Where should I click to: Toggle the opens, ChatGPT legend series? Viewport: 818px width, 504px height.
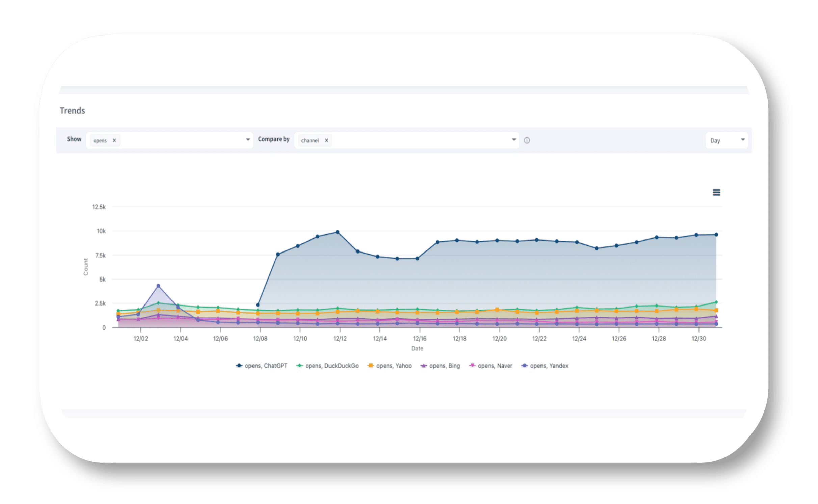266,366
